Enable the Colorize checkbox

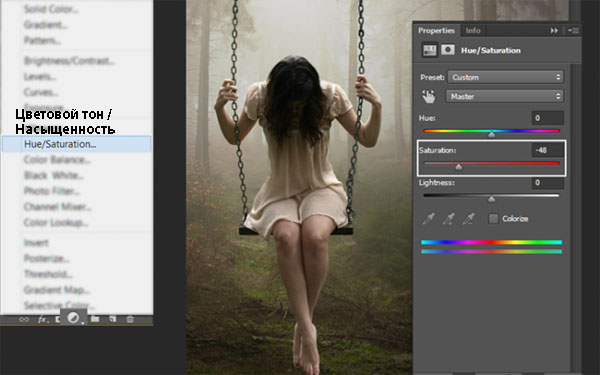[x=494, y=218]
